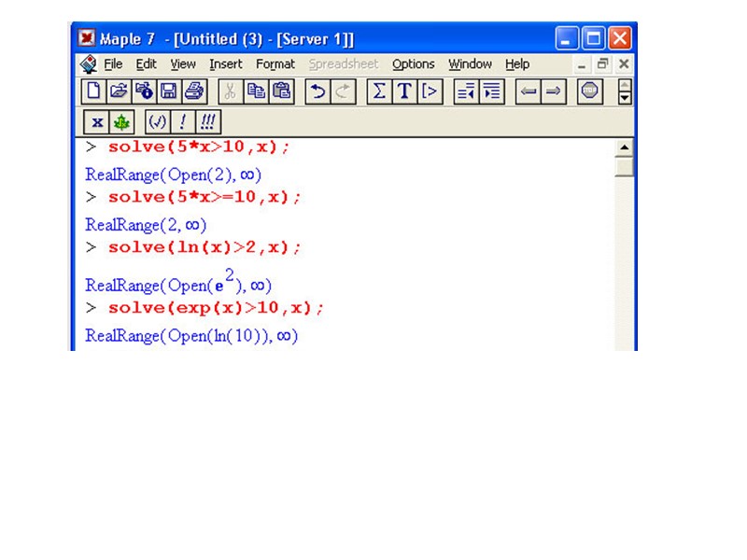Click the toolbar zoom stepper up arrow

(x=625, y=85)
